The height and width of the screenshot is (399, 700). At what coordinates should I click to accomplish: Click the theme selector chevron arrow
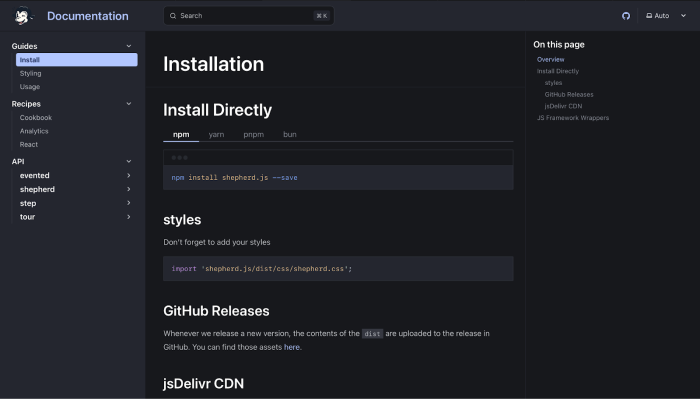pos(683,16)
